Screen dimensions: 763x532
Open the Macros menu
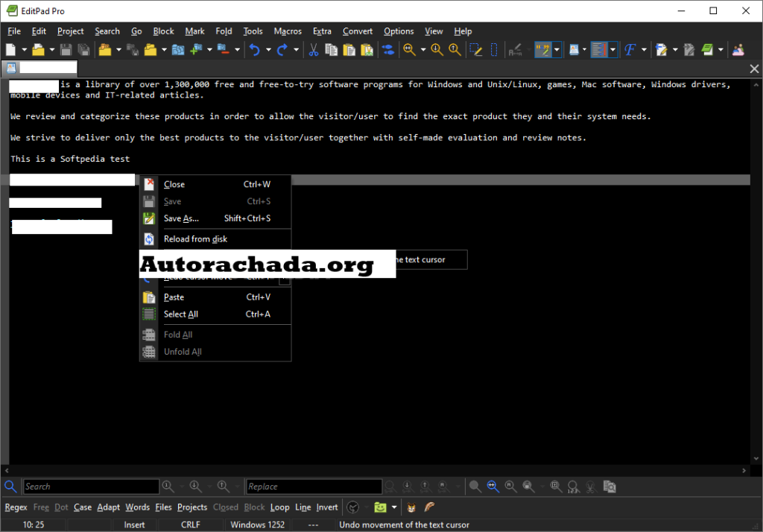[288, 31]
